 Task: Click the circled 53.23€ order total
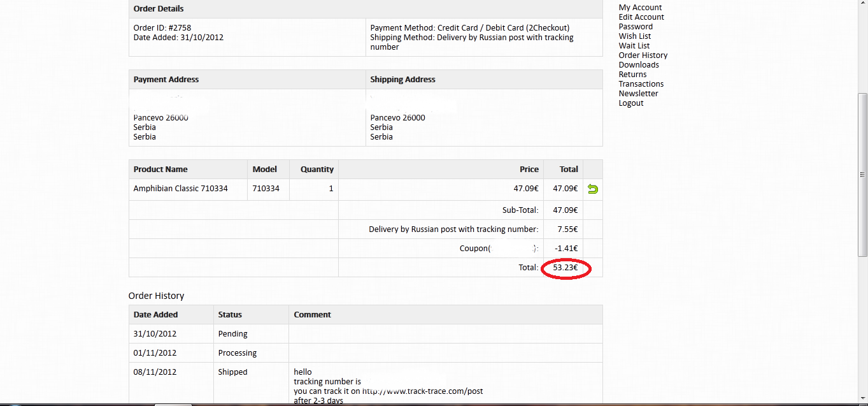(566, 268)
